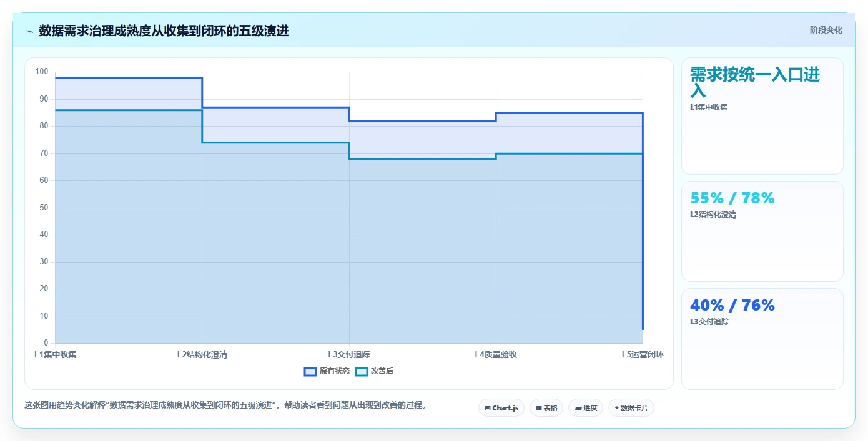This screenshot has width=868, height=441.
Task: Click the 数据卡片 tag
Action: [631, 408]
